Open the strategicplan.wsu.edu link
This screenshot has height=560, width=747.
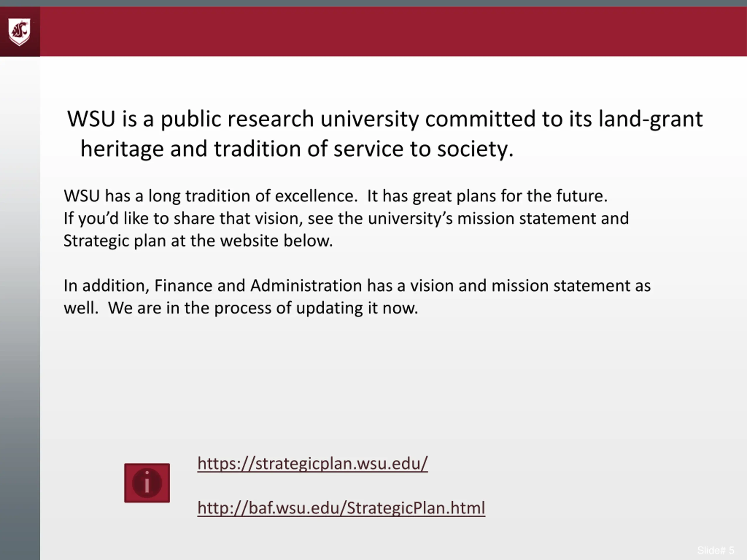tap(313, 463)
